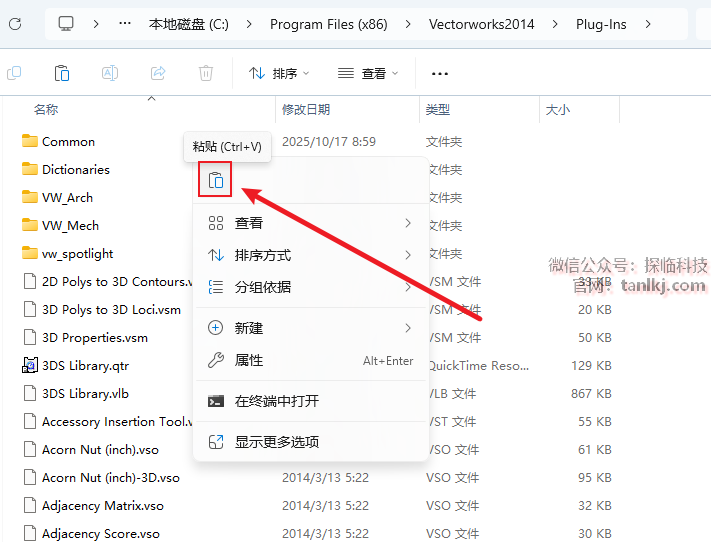
Task: Sort by the 大小 column header
Action: 557,109
